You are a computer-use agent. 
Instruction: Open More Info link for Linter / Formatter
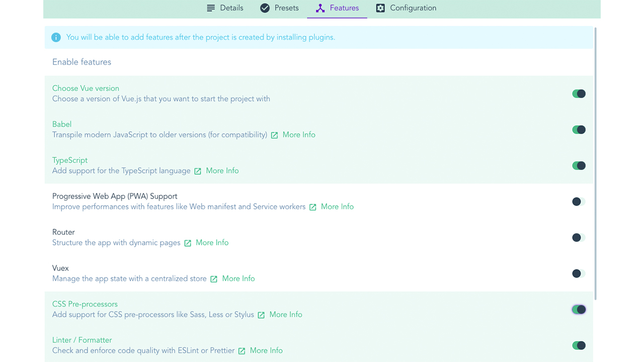266,350
